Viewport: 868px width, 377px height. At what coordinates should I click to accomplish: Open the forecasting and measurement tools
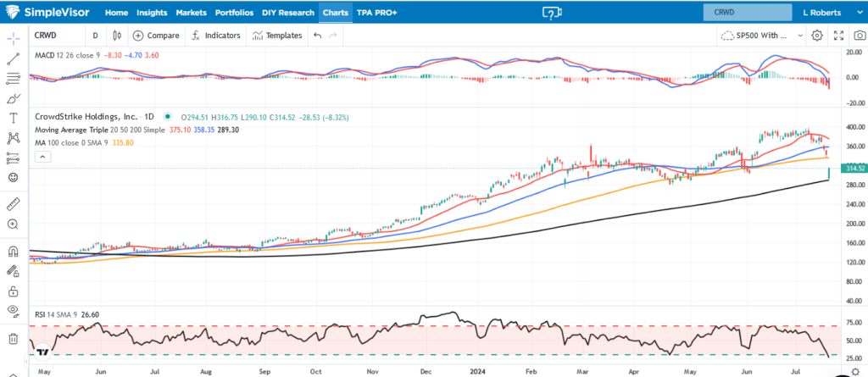(x=14, y=158)
